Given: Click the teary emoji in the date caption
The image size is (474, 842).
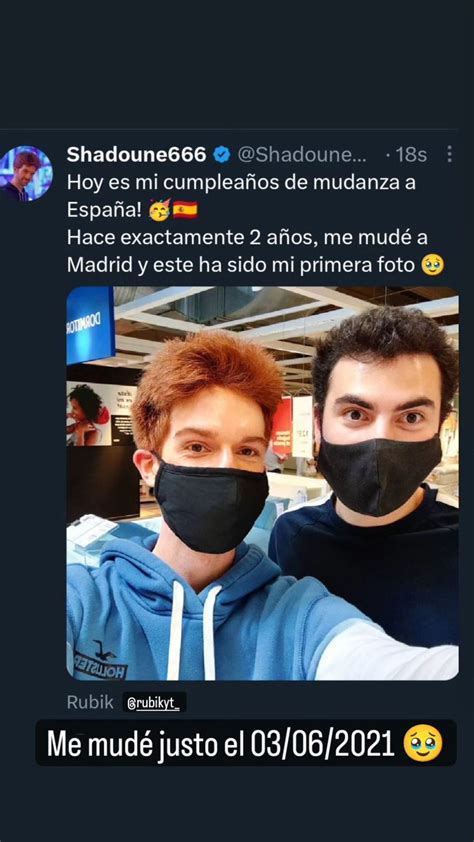Looking at the screenshot, I should coord(422,743).
